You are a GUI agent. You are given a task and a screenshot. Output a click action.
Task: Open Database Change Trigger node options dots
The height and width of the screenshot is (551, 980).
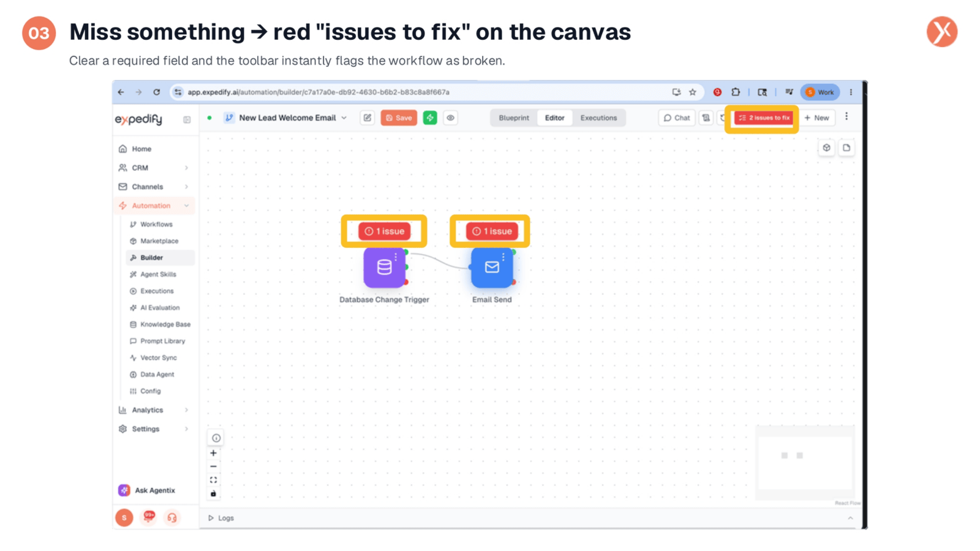(x=396, y=257)
